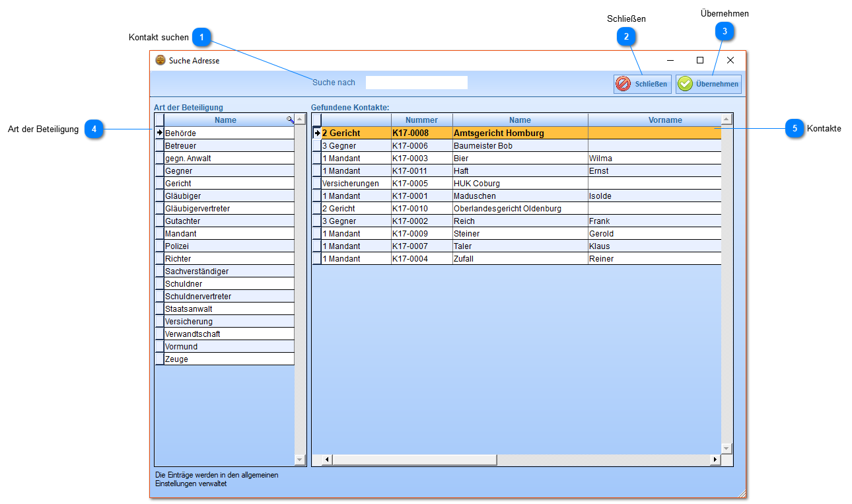Screen dimensions: 852x504
Task: Select the HUK Coburg contact row
Action: tap(476, 184)
